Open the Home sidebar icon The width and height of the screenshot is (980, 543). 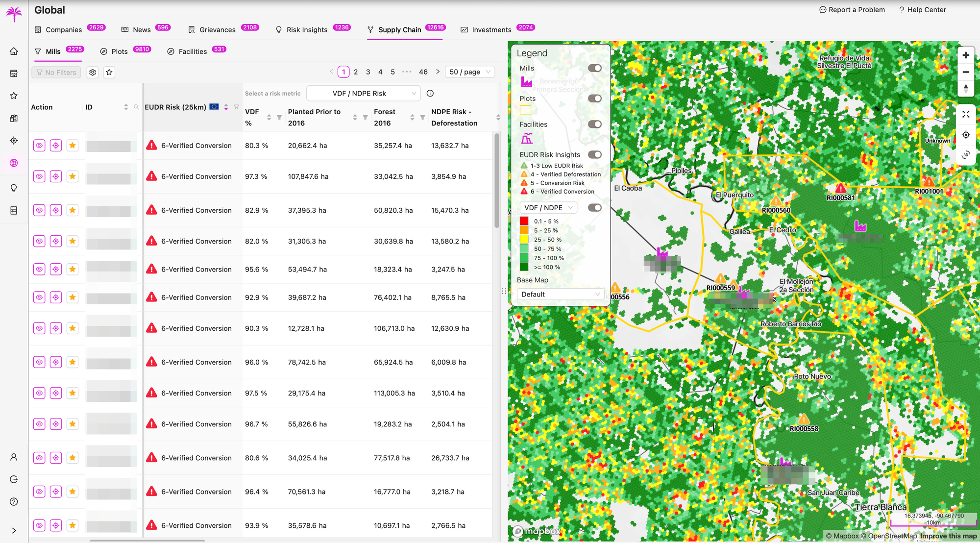[x=14, y=51]
